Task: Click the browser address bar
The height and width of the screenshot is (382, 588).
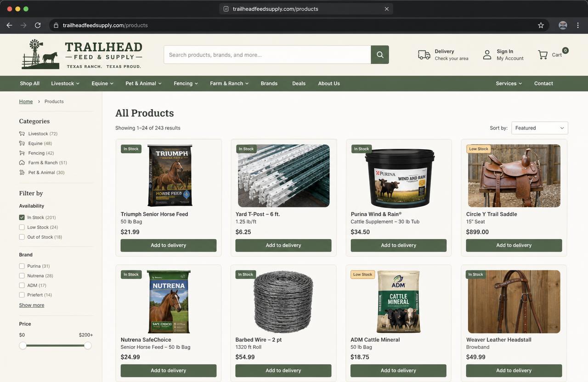Action: click(299, 25)
